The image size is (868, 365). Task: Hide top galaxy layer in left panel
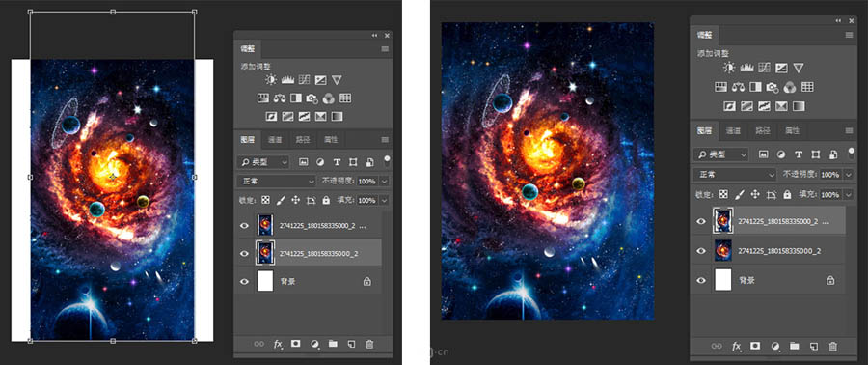[245, 226]
